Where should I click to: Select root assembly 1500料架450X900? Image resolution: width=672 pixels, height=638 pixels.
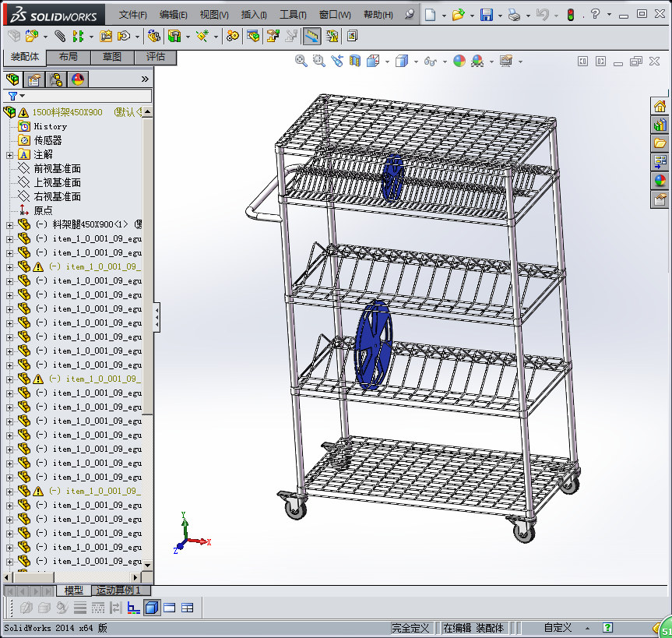[x=67, y=112]
